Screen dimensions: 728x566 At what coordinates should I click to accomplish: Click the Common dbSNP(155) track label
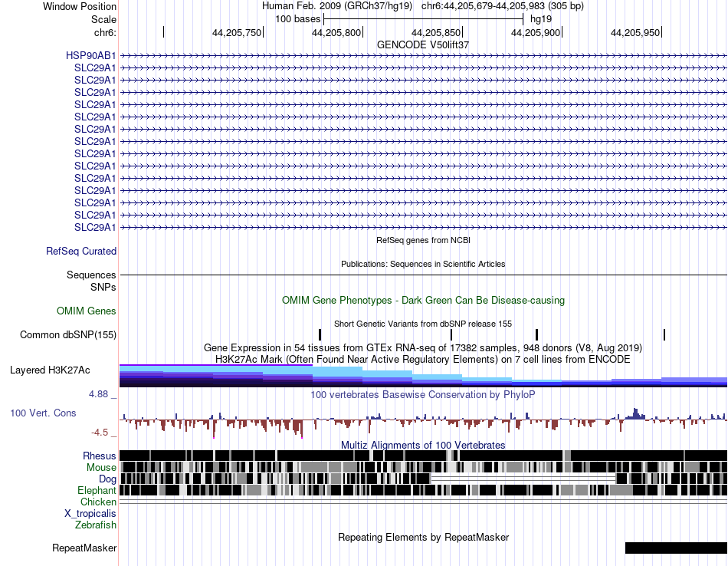tap(68, 334)
